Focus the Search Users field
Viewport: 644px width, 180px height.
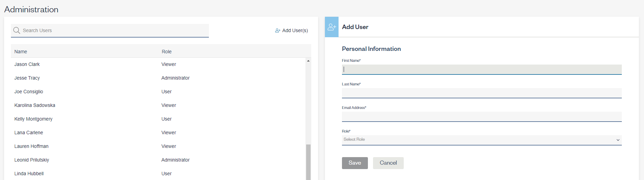tap(113, 30)
